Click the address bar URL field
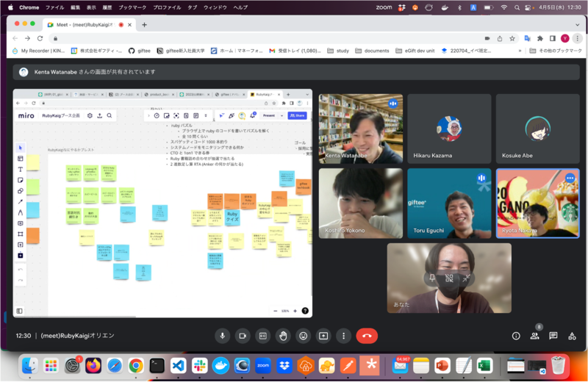This screenshot has width=588, height=382. click(266, 38)
